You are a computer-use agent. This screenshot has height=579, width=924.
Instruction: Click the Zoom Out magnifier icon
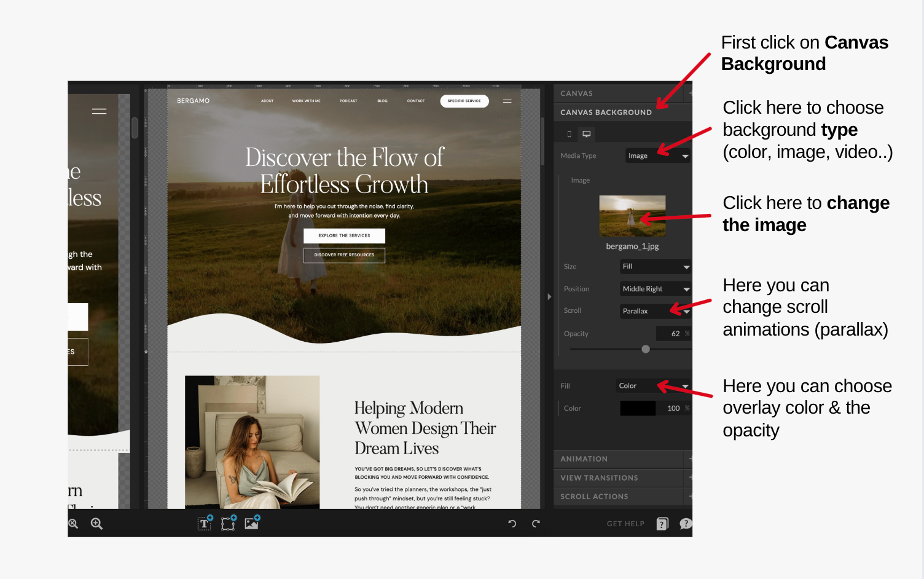(x=73, y=523)
